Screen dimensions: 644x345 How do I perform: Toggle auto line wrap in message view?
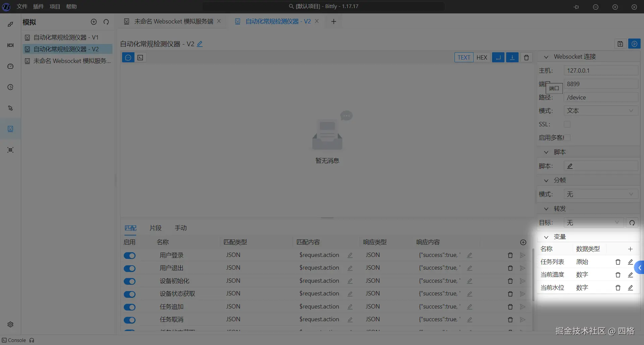tap(498, 58)
